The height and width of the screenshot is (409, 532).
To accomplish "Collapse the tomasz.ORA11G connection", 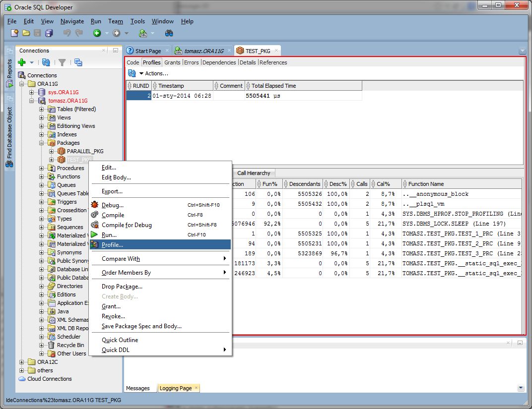I will click(32, 101).
